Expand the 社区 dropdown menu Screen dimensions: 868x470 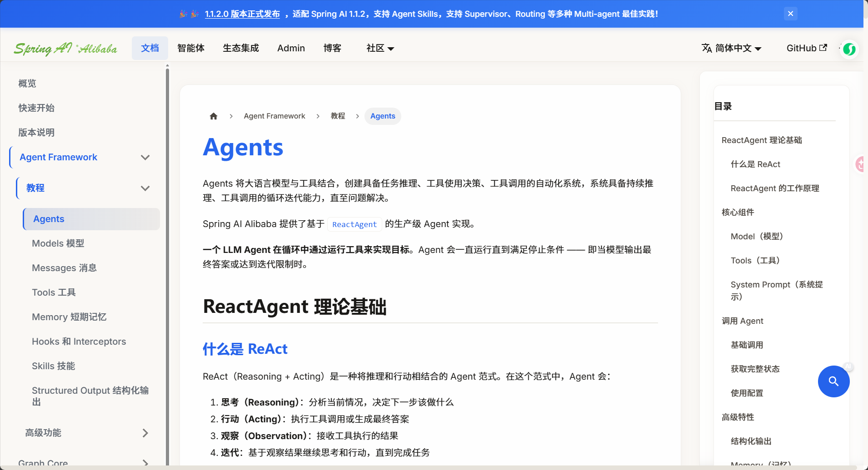(x=380, y=48)
